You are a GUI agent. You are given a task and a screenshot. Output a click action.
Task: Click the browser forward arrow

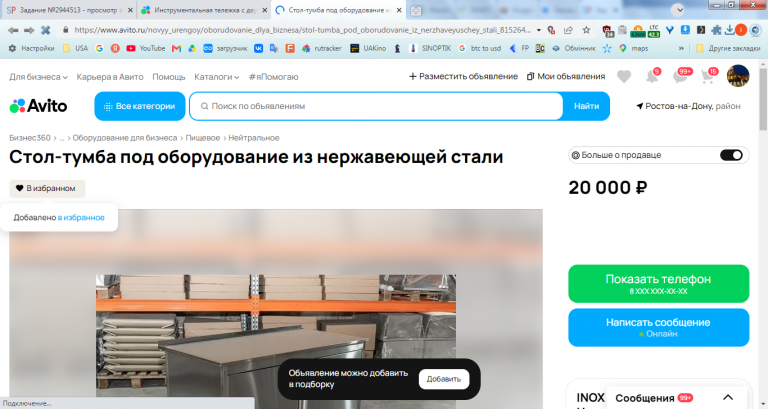(29, 30)
